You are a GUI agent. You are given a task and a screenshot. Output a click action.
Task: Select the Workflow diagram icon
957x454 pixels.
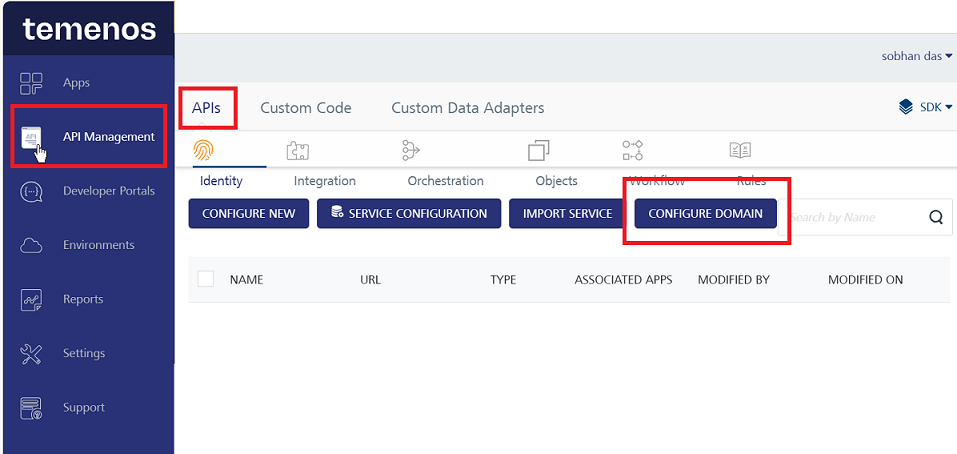[x=633, y=150]
